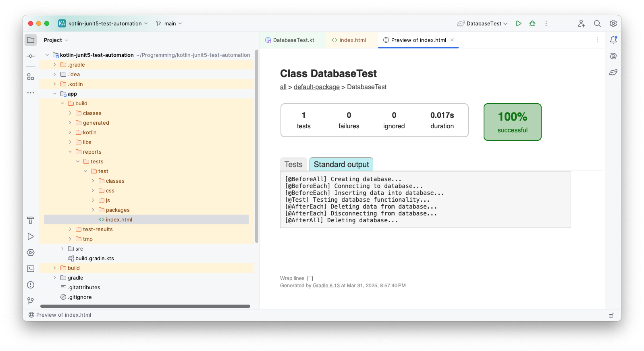
Task: Click the project tree vertical scrollbar
Action: tap(257, 146)
